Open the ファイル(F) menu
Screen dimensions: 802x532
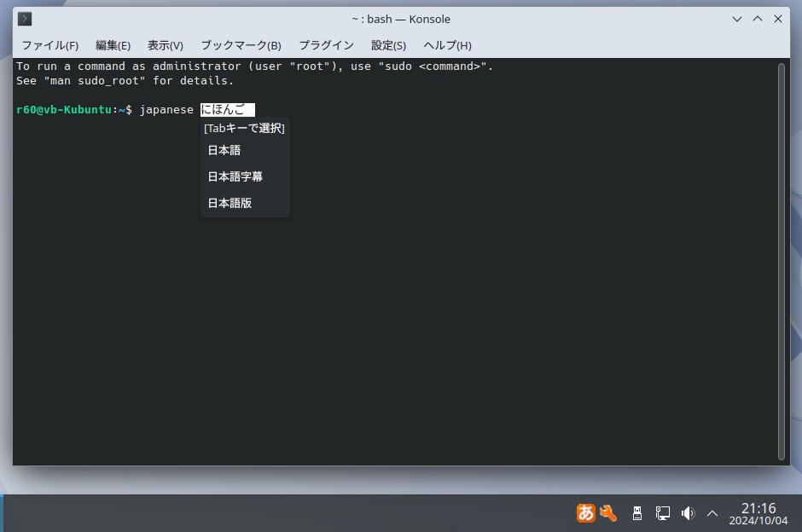(x=49, y=45)
